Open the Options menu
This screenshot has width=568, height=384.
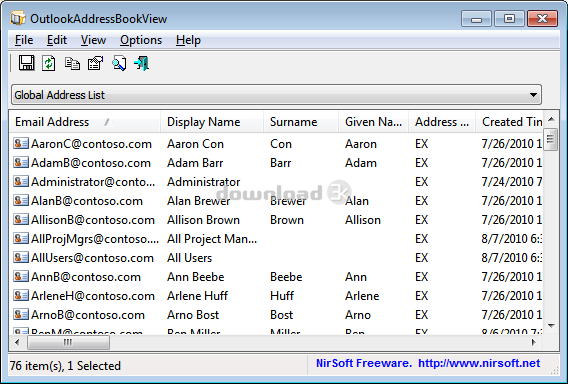click(141, 40)
